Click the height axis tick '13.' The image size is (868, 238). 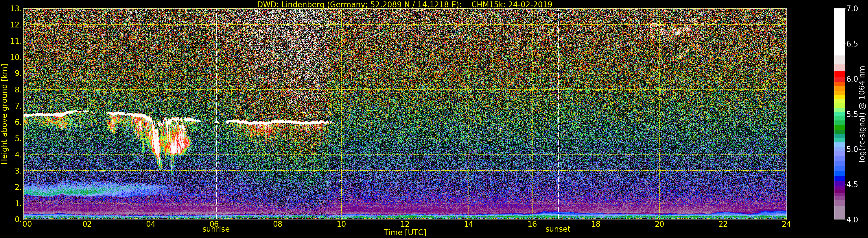[x=16, y=9]
